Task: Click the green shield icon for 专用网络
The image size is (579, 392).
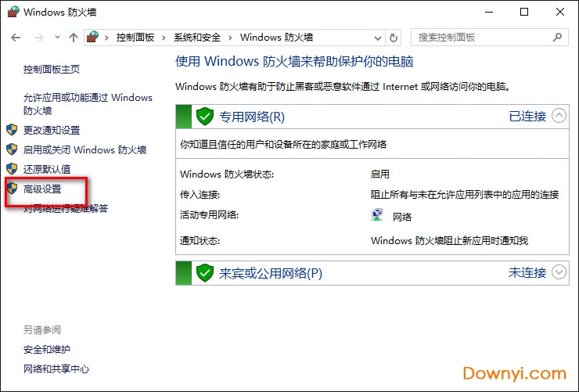Action: click(205, 117)
